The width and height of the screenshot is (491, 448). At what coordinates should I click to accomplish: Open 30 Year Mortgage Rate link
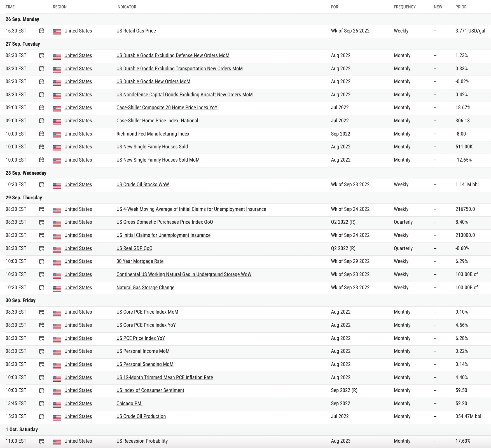[140, 261]
